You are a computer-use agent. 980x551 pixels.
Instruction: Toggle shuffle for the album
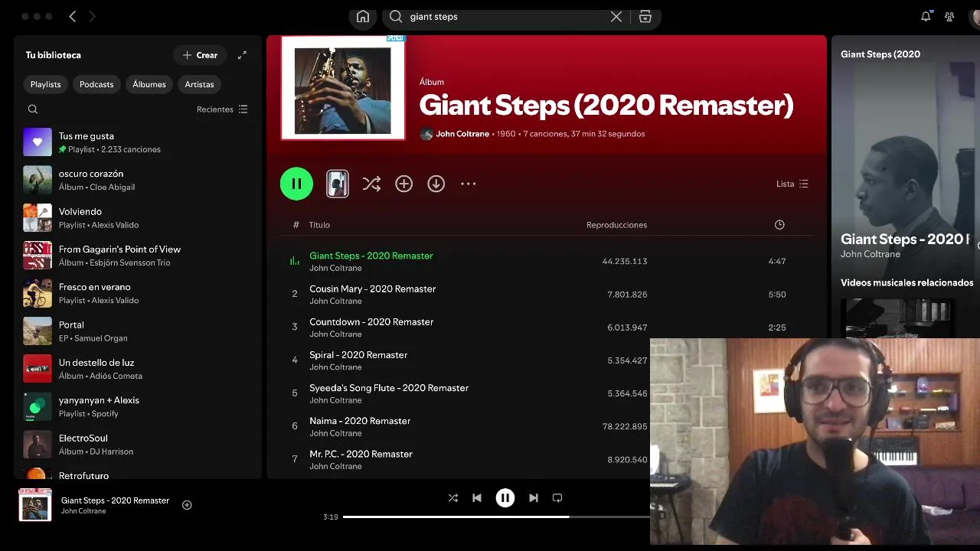click(371, 184)
